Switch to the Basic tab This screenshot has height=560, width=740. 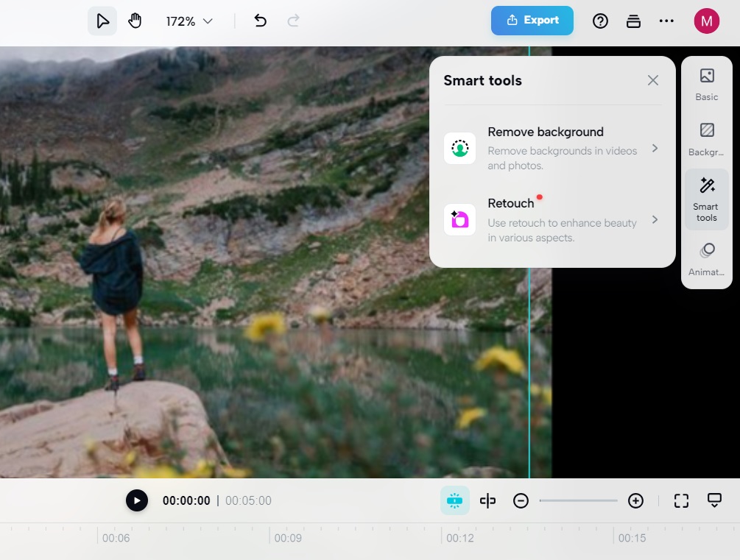(x=706, y=85)
